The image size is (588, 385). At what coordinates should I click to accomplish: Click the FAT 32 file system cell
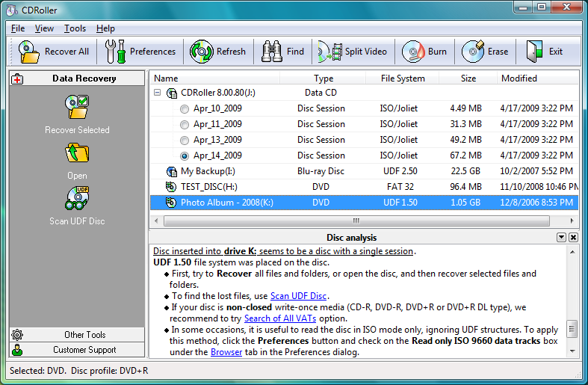click(x=400, y=186)
